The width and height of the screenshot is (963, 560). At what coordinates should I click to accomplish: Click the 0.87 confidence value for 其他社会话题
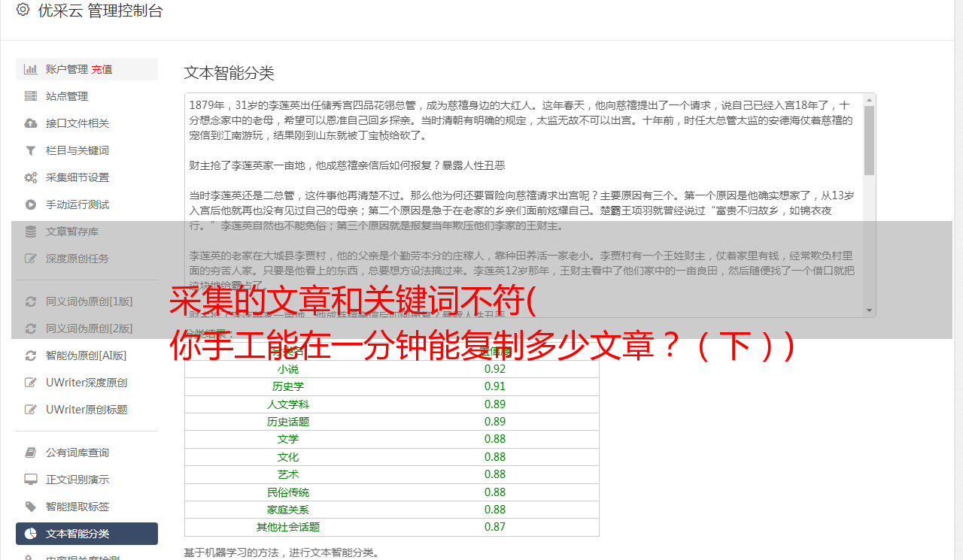[495, 527]
